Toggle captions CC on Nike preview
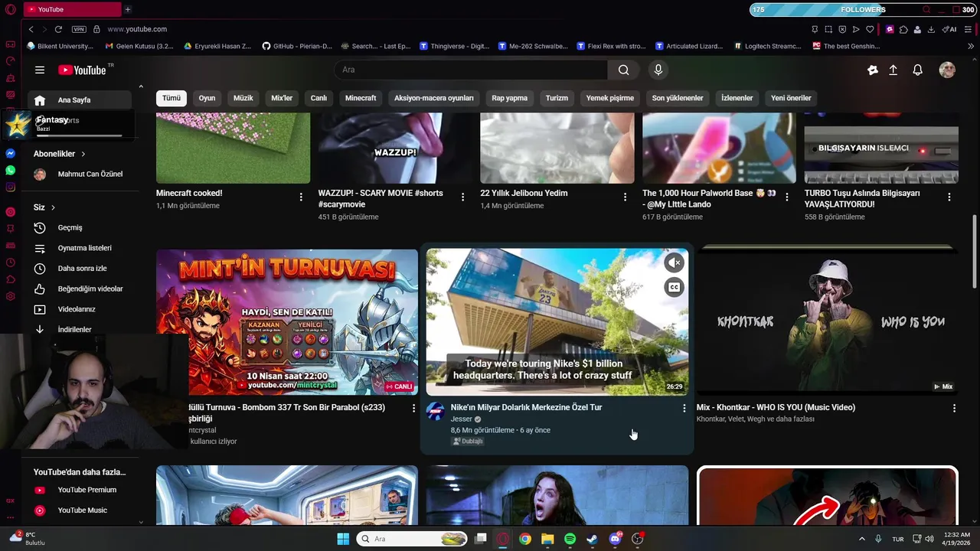Image resolution: width=980 pixels, height=551 pixels. [674, 288]
